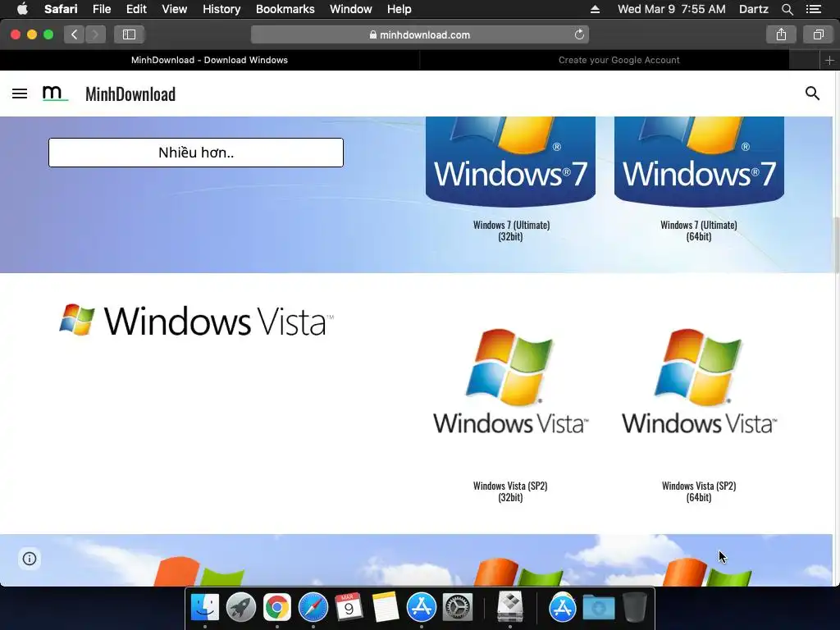The height and width of the screenshot is (630, 840).
Task: Open Safari compass icon in dock
Action: [x=313, y=607]
